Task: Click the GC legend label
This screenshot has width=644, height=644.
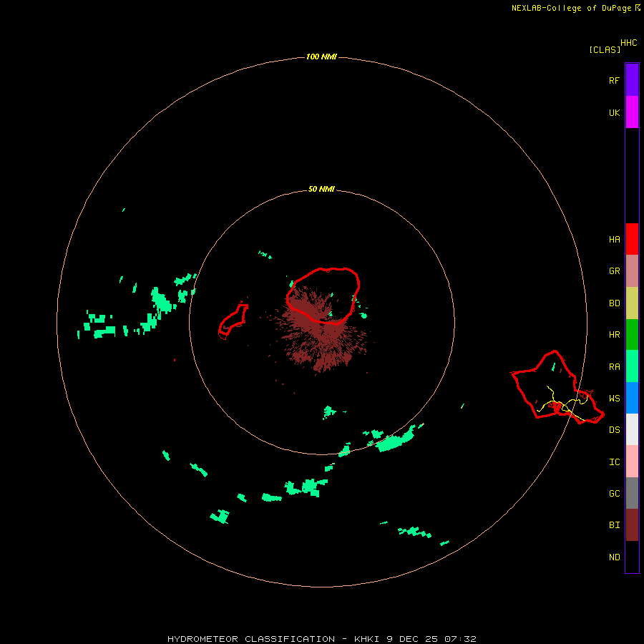Action: tap(614, 494)
